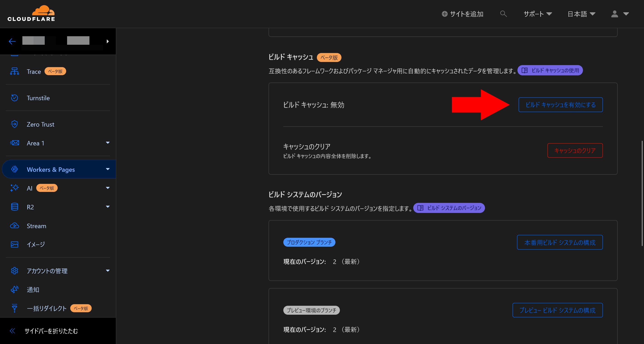Click the Workers & Pages icon
The image size is (644, 344).
pos(15,169)
